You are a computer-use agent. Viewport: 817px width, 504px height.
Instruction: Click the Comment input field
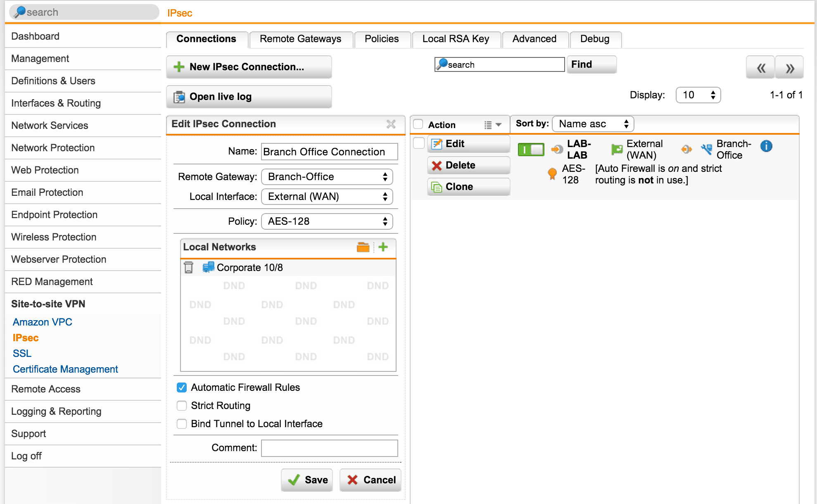330,448
